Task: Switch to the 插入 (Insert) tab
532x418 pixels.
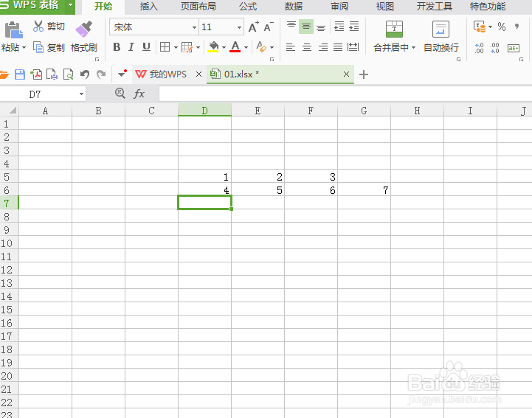Action: coord(148,7)
